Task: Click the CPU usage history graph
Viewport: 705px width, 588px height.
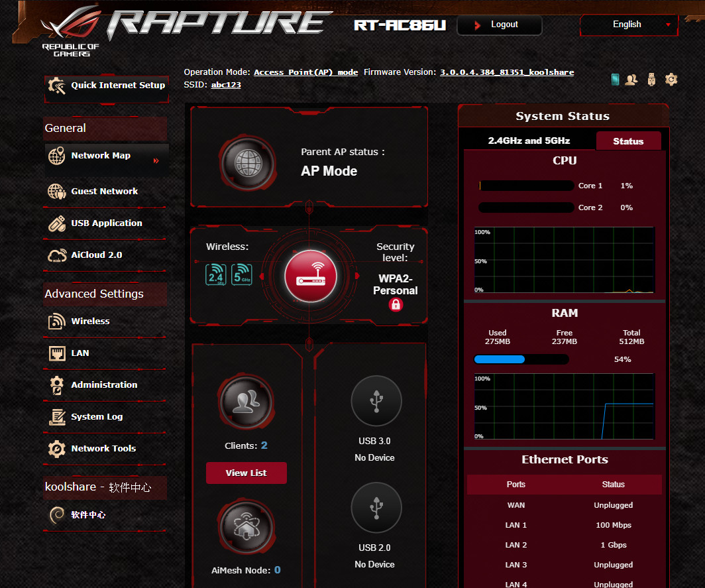Action: click(565, 260)
